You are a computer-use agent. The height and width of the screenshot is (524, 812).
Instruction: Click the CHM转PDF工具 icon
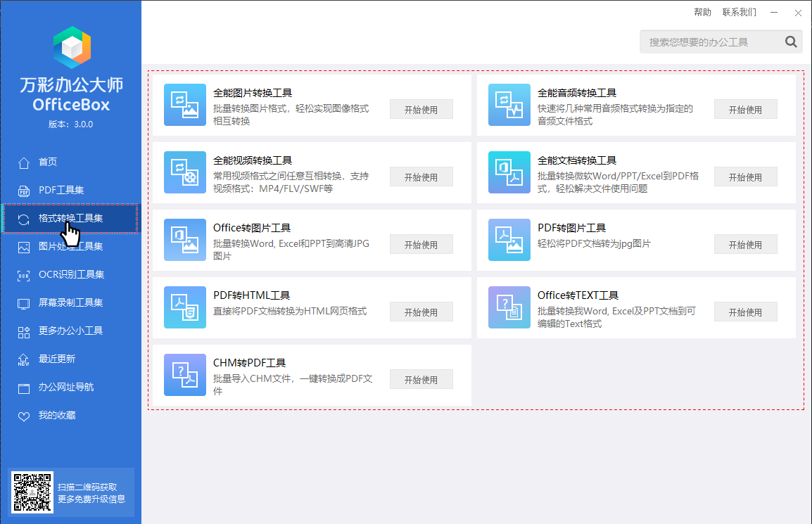point(185,375)
